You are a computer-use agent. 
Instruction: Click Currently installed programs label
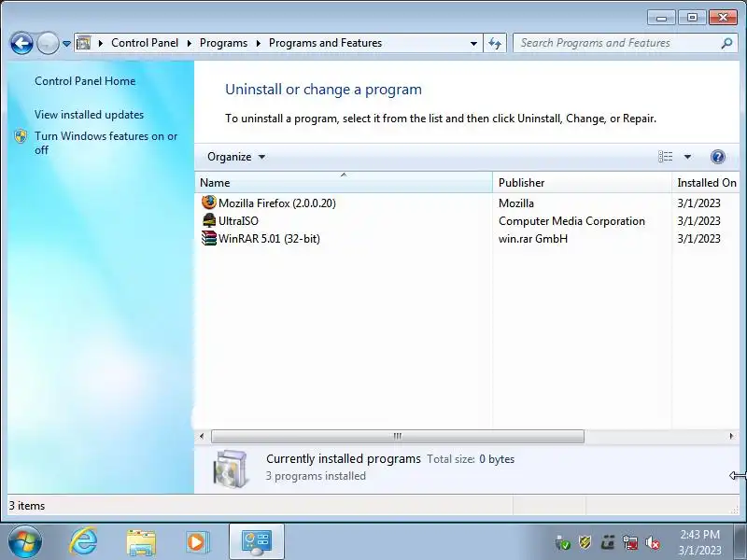343,458
